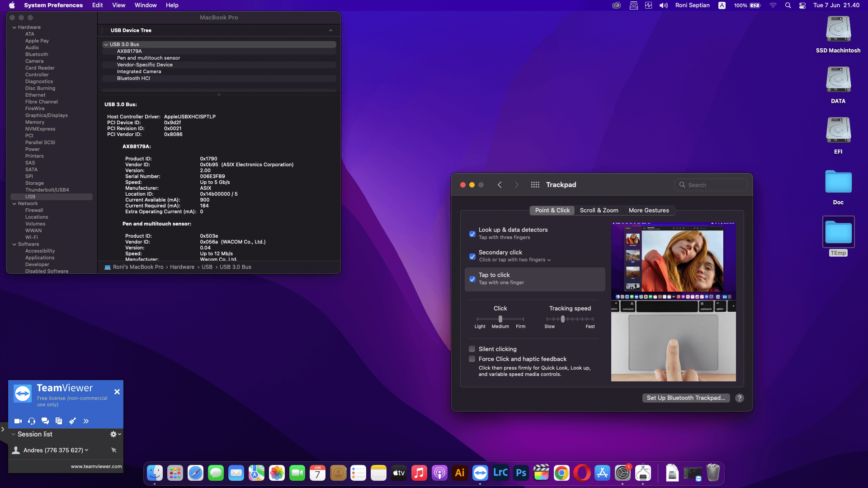This screenshot has width=868, height=488.
Task: Collapse the USB 3.0 Bus tree row
Action: coord(106,44)
